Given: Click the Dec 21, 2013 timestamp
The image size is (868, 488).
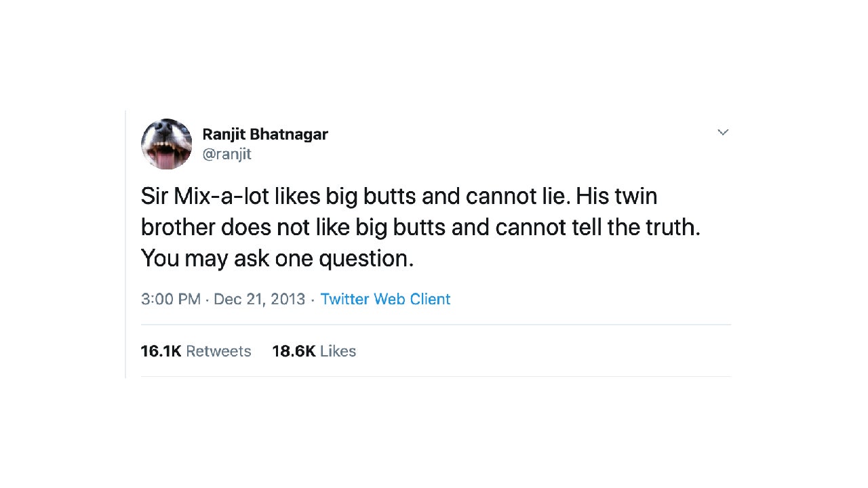Looking at the screenshot, I should point(259,299).
